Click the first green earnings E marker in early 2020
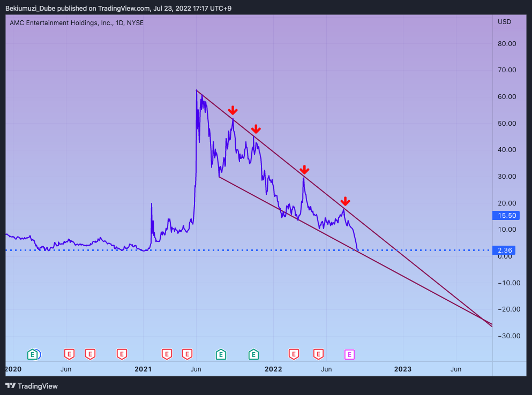This screenshot has width=532, height=395. pos(32,355)
